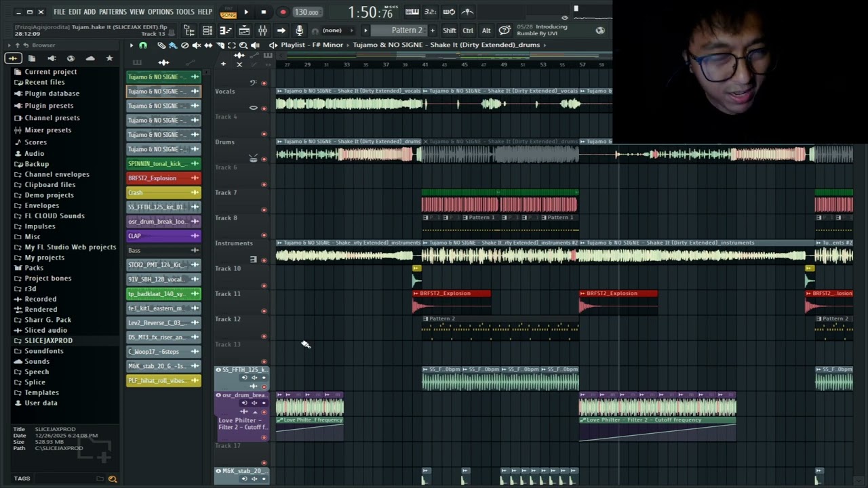Expand the Sliced audio folder

(46, 330)
